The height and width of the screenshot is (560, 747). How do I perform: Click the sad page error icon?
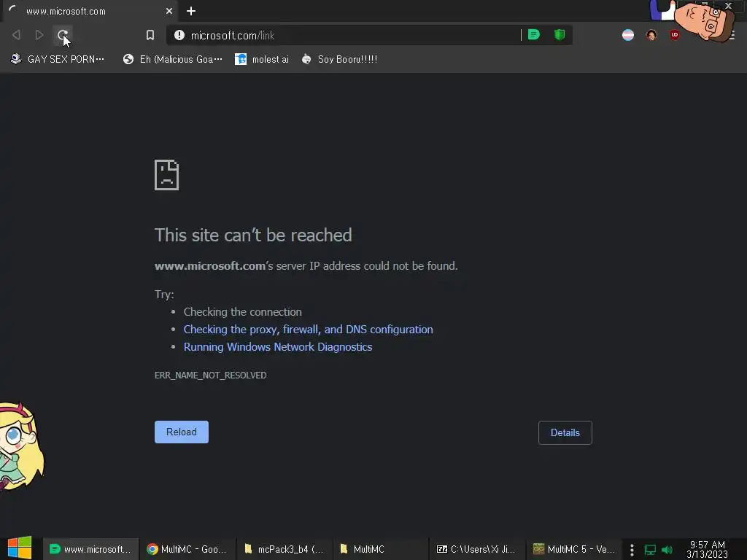(x=167, y=175)
